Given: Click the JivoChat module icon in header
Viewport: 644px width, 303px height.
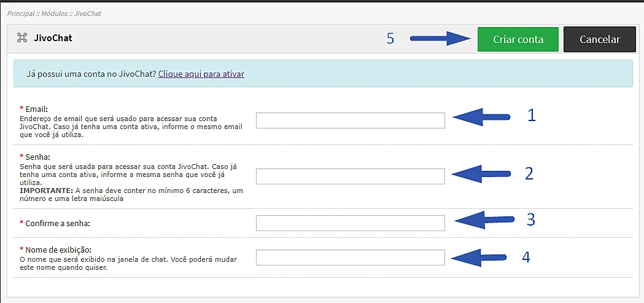Looking at the screenshot, I should (21, 38).
